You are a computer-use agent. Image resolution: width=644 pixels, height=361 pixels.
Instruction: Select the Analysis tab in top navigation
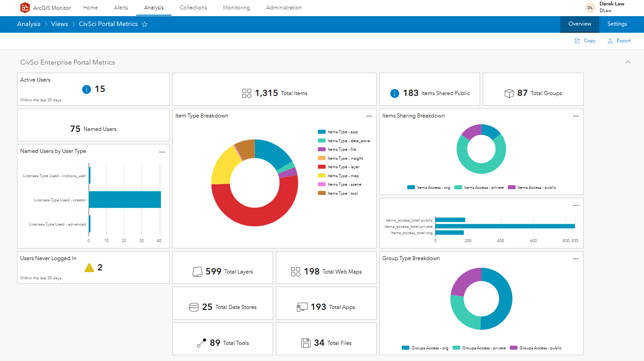[154, 8]
